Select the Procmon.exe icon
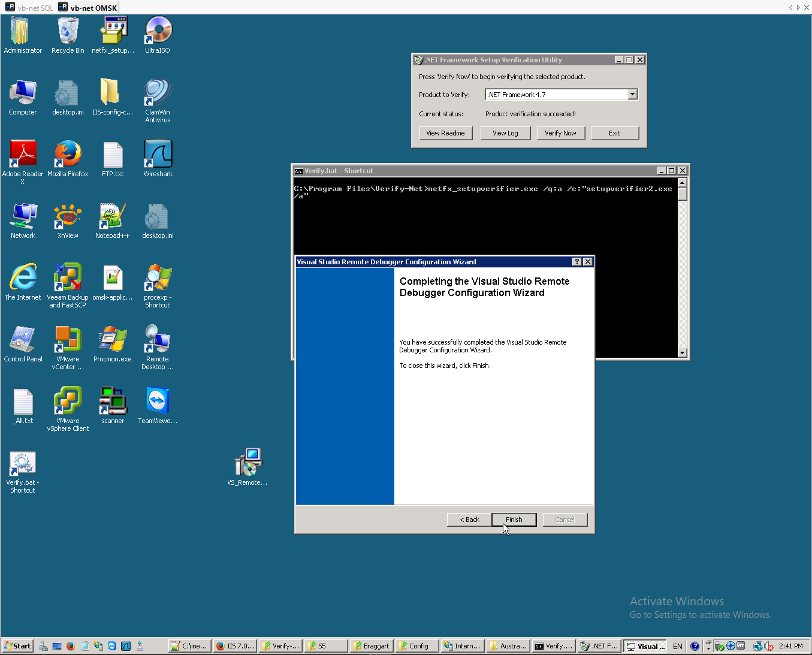This screenshot has width=812, height=655. pyautogui.click(x=113, y=344)
